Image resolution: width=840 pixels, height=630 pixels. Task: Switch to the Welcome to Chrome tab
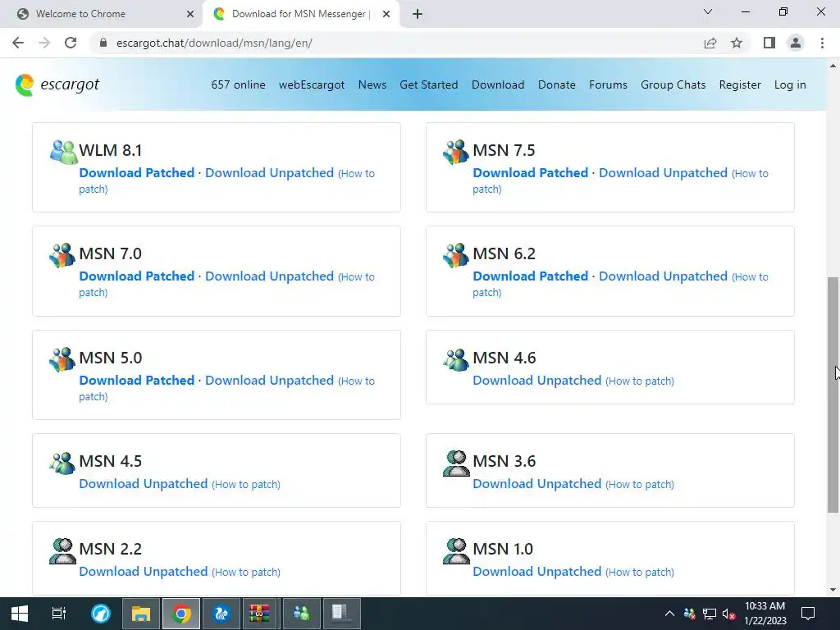101,14
